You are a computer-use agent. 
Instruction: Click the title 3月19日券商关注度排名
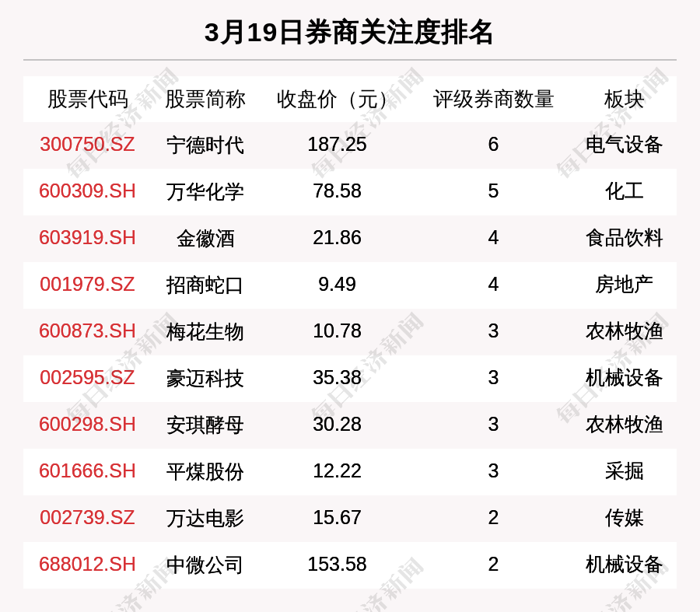tap(349, 33)
